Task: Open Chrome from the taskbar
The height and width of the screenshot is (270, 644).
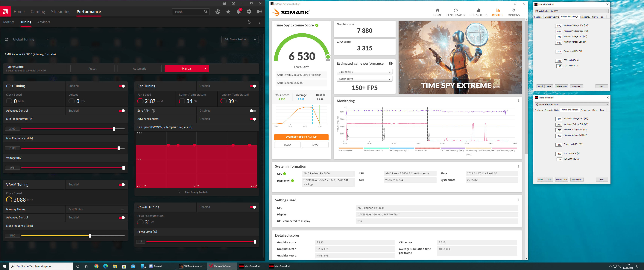Action: [x=96, y=266]
